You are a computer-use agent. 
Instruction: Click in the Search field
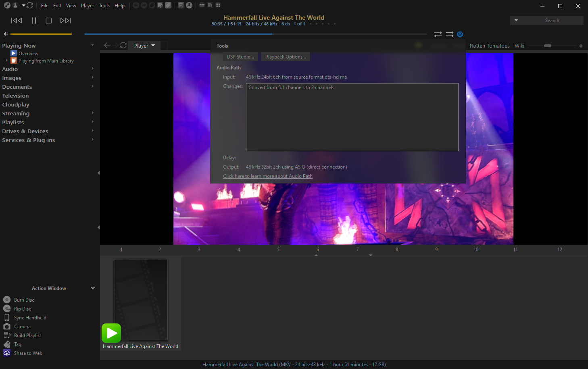[552, 21]
